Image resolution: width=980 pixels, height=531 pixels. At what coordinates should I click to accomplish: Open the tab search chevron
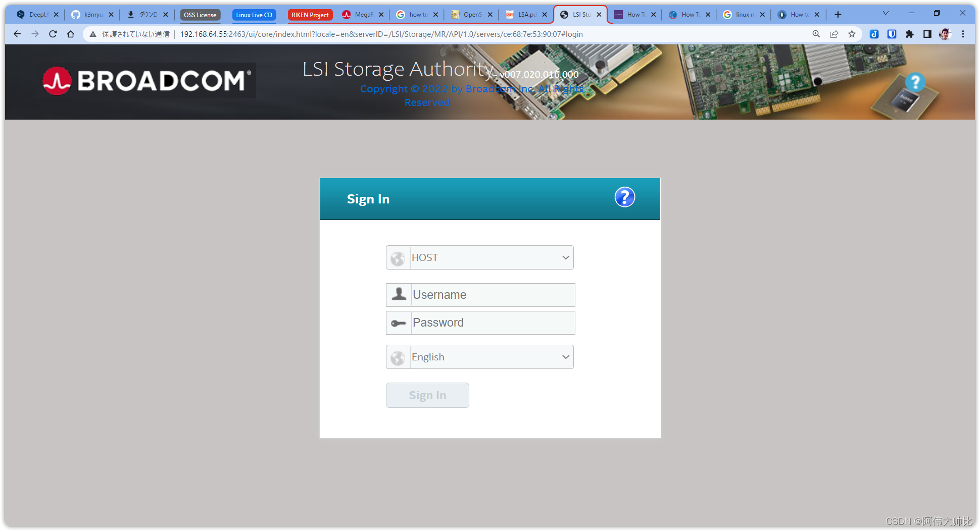coord(885,13)
